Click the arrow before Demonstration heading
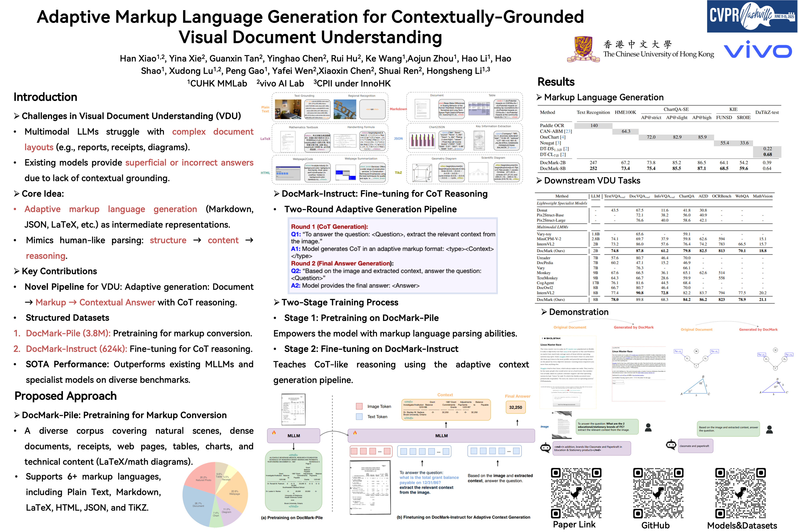 point(544,312)
